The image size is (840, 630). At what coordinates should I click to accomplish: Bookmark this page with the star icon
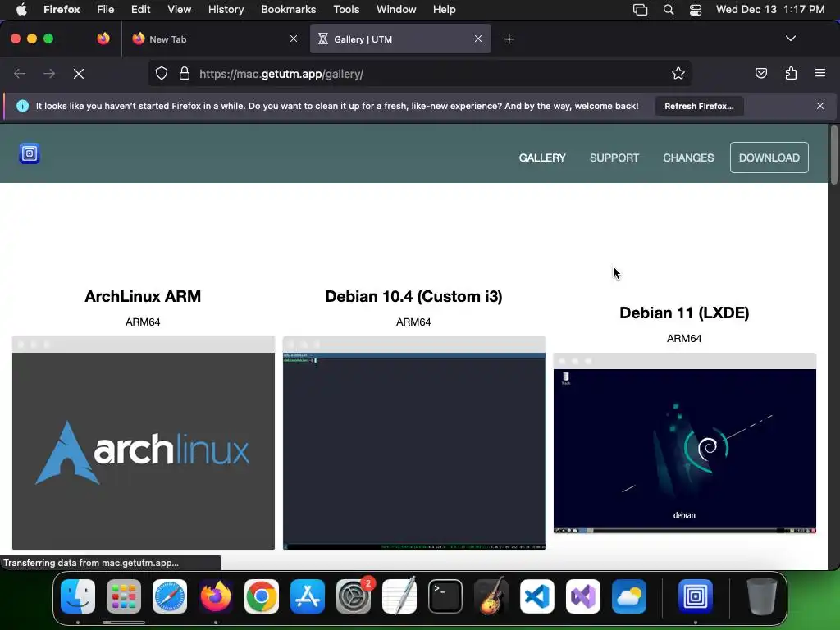point(678,73)
